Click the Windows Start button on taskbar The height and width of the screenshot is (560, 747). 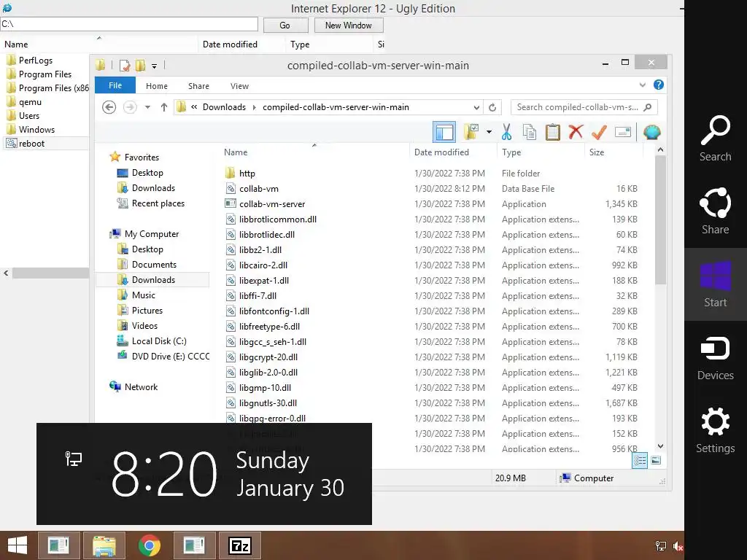click(x=18, y=545)
